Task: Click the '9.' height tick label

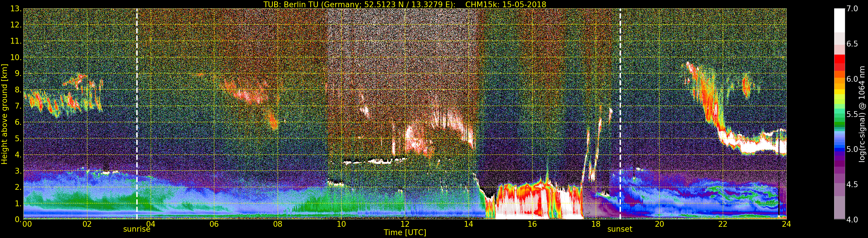Action: pos(18,73)
